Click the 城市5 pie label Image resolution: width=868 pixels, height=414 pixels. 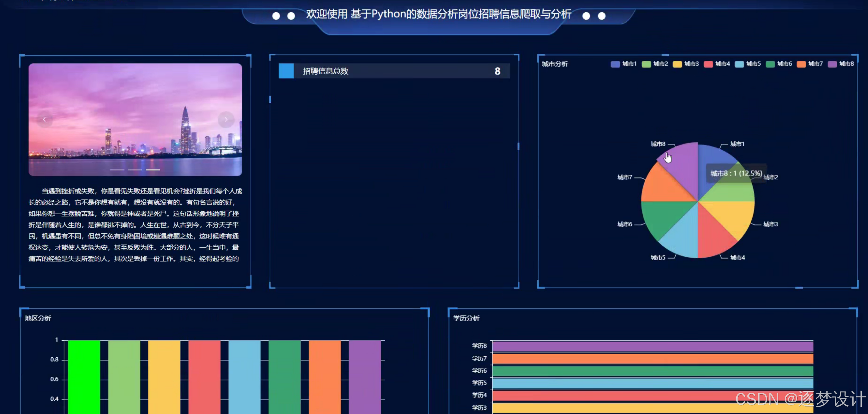[x=658, y=258]
